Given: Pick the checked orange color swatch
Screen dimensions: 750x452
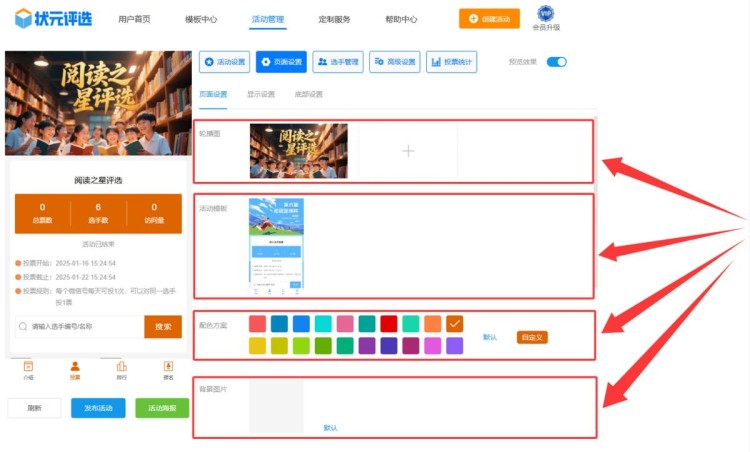Looking at the screenshot, I should pos(454,324).
